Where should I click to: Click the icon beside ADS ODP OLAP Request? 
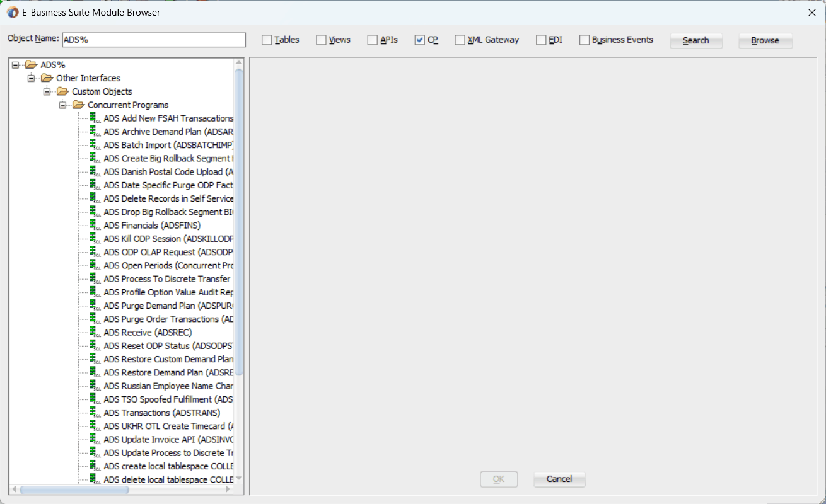(x=95, y=252)
